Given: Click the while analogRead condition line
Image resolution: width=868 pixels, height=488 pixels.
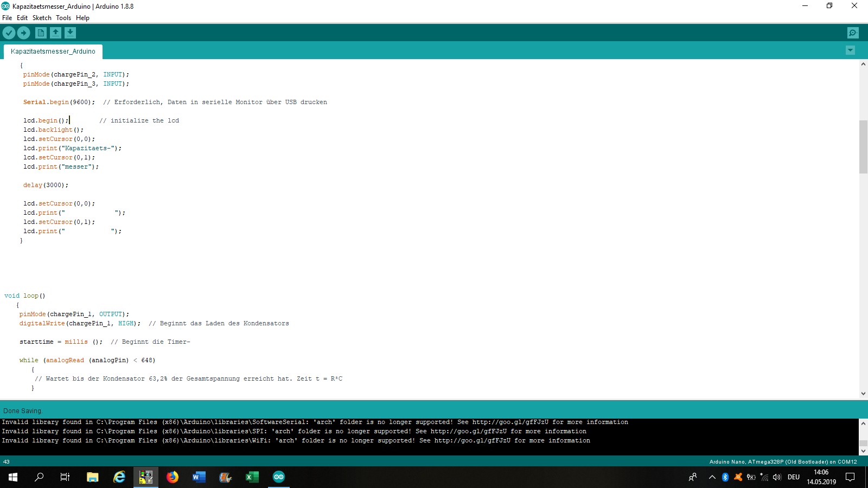Looking at the screenshot, I should [87, 360].
